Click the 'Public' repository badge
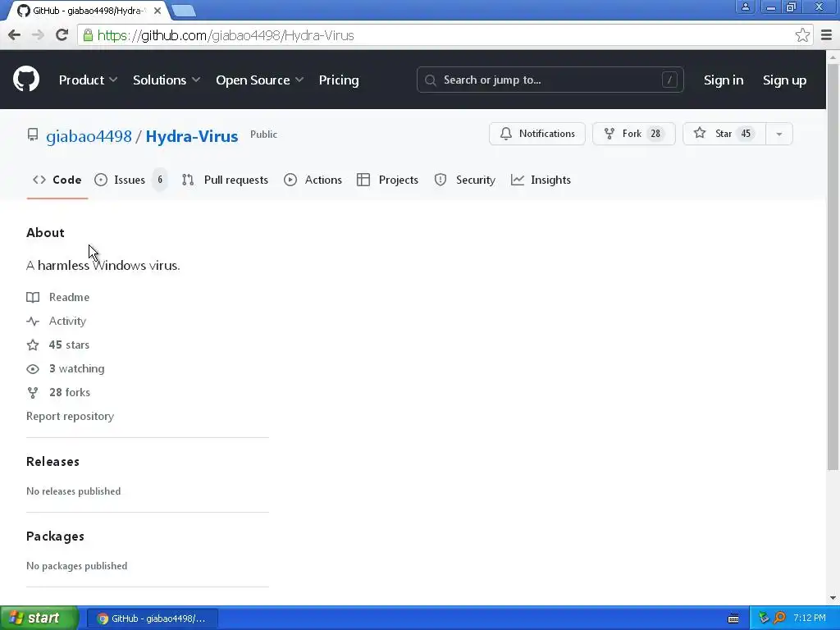840x630 pixels. 263,135
